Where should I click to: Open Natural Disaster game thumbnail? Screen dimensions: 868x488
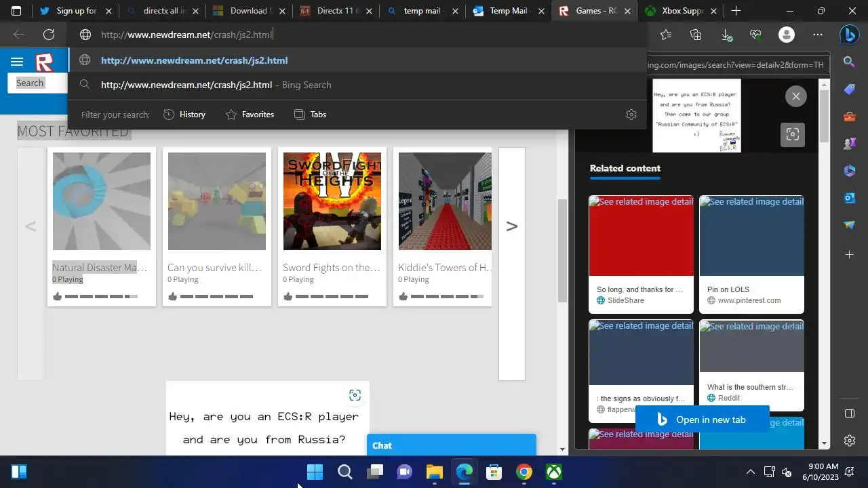(102, 201)
